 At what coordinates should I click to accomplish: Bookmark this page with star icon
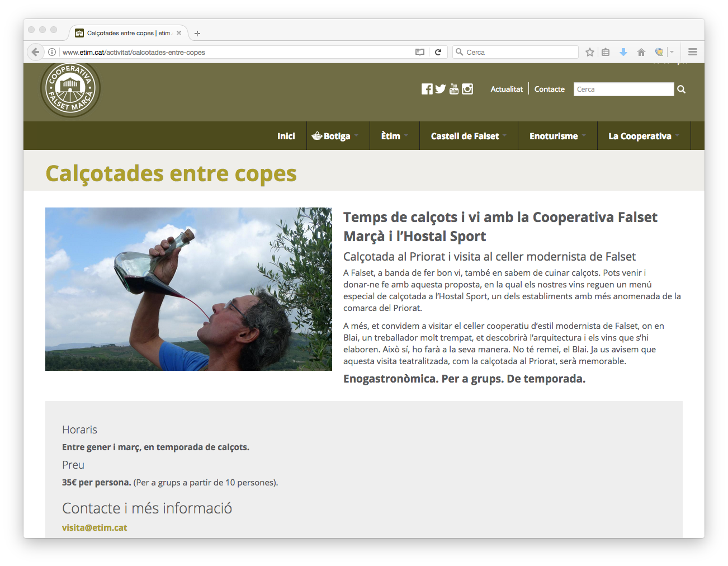(589, 52)
